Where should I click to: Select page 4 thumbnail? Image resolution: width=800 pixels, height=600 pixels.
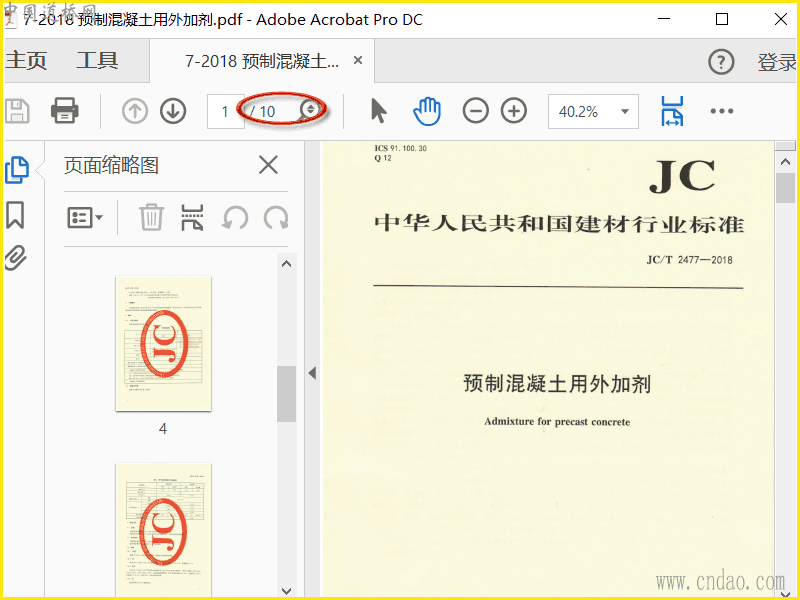[x=163, y=343]
